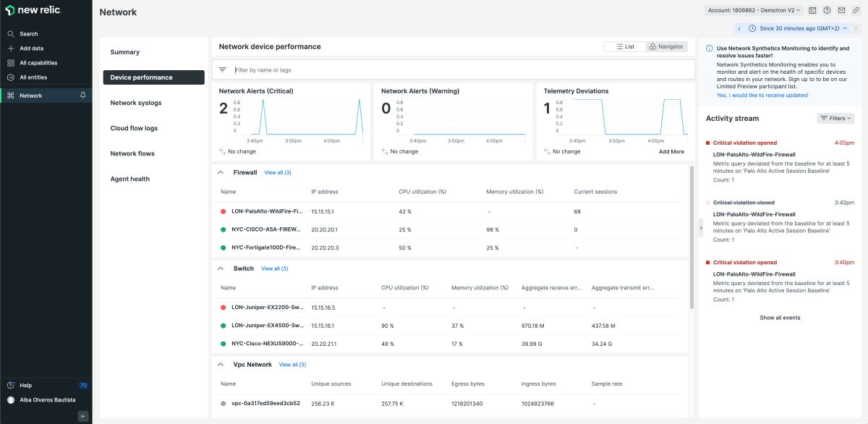868x424 pixels.
Task: Collapse the Switch section
Action: (x=221, y=268)
